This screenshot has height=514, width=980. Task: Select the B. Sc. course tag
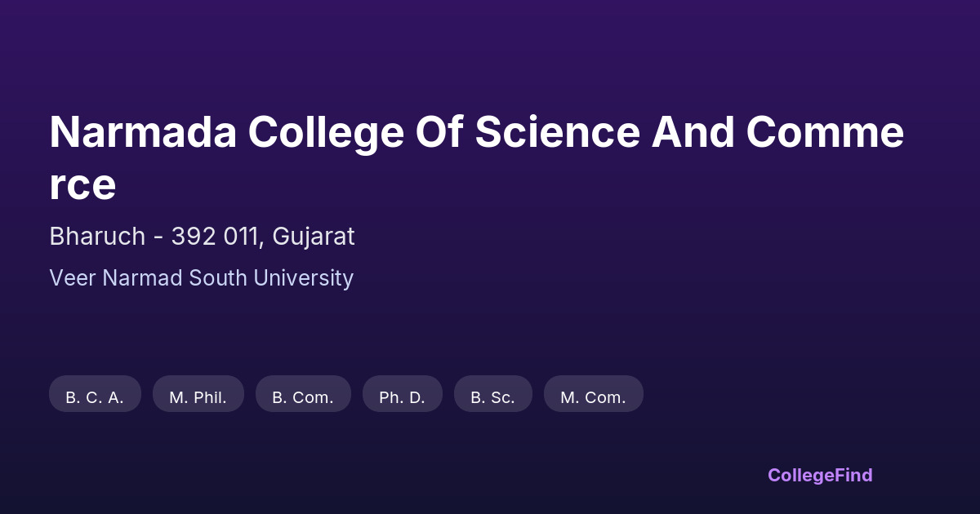pyautogui.click(x=492, y=397)
